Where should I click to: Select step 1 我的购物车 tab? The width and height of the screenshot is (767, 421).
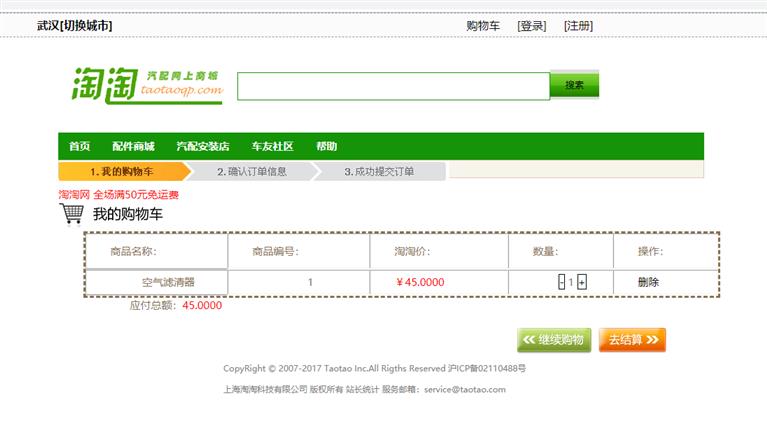pyautogui.click(x=121, y=172)
